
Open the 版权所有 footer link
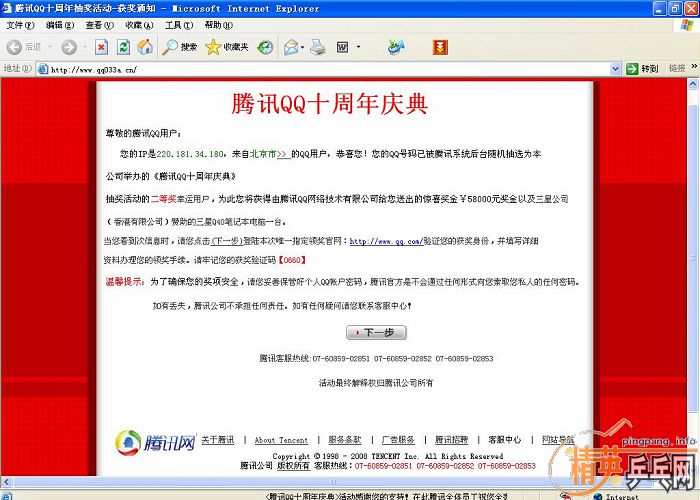click(x=293, y=466)
